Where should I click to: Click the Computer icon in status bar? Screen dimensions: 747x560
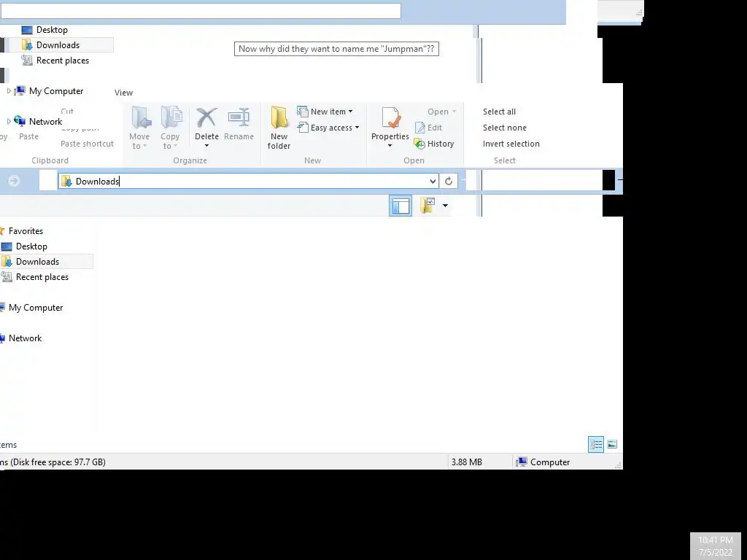(522, 462)
